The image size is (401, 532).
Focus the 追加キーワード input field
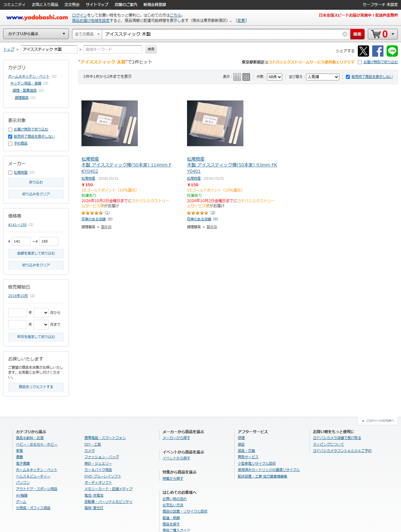[113, 49]
